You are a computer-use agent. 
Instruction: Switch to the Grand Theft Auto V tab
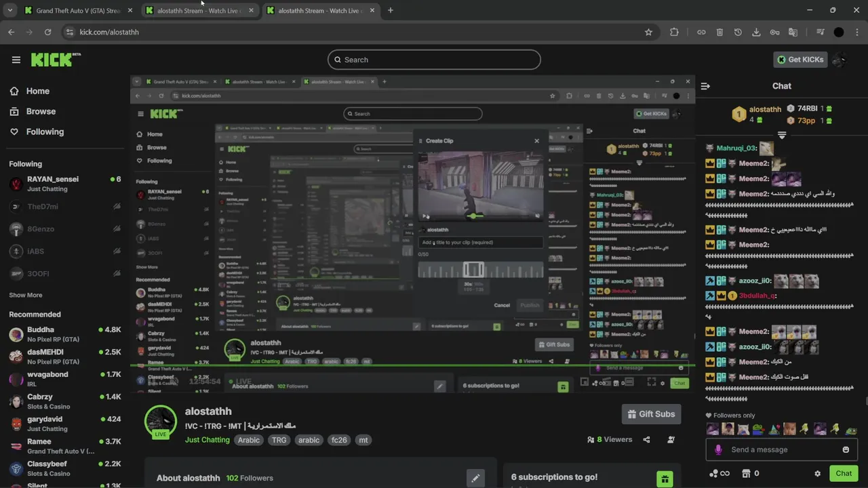tap(77, 10)
